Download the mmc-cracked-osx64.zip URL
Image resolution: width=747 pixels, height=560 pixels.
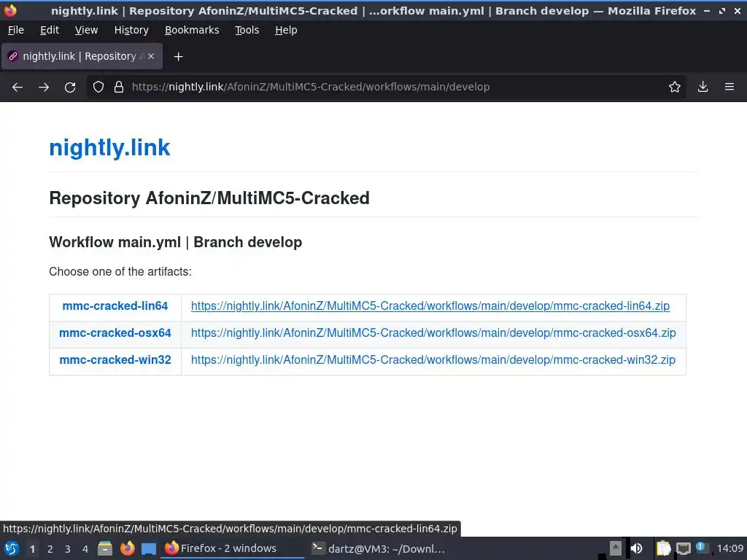[x=433, y=332]
